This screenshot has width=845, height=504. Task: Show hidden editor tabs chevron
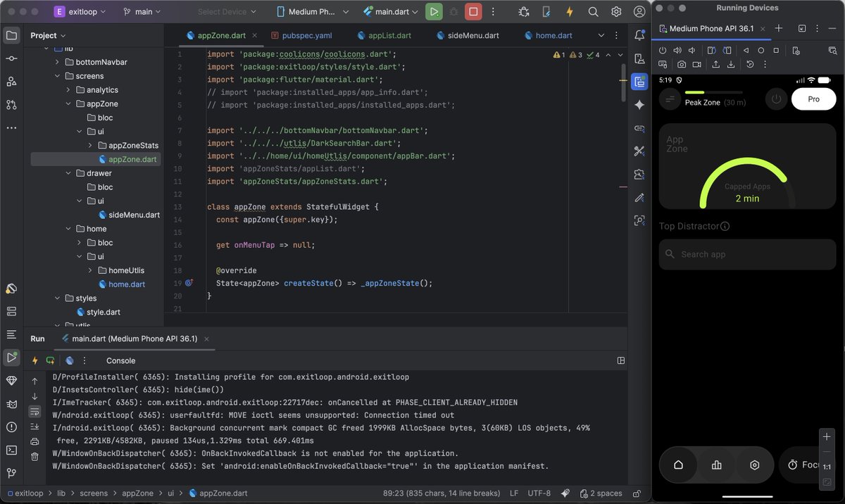click(x=601, y=35)
